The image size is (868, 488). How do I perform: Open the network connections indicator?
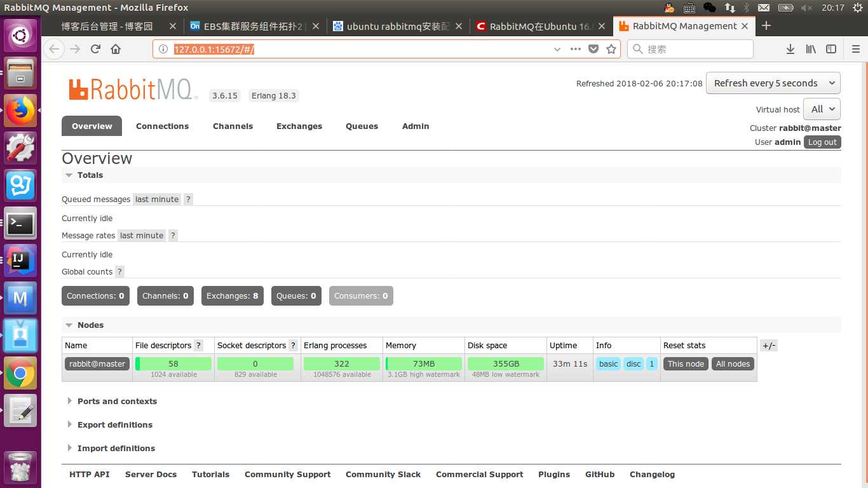pyautogui.click(x=730, y=8)
